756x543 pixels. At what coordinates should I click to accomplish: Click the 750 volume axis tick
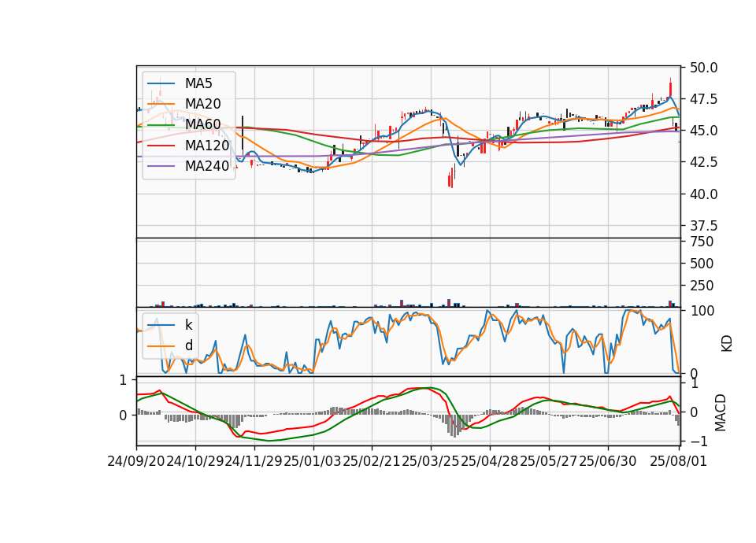[702, 242]
